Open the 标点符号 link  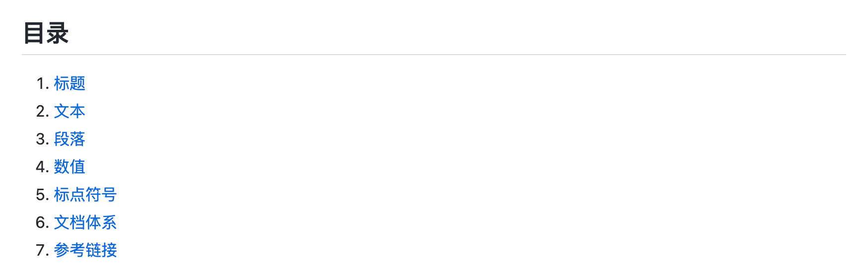[85, 195]
